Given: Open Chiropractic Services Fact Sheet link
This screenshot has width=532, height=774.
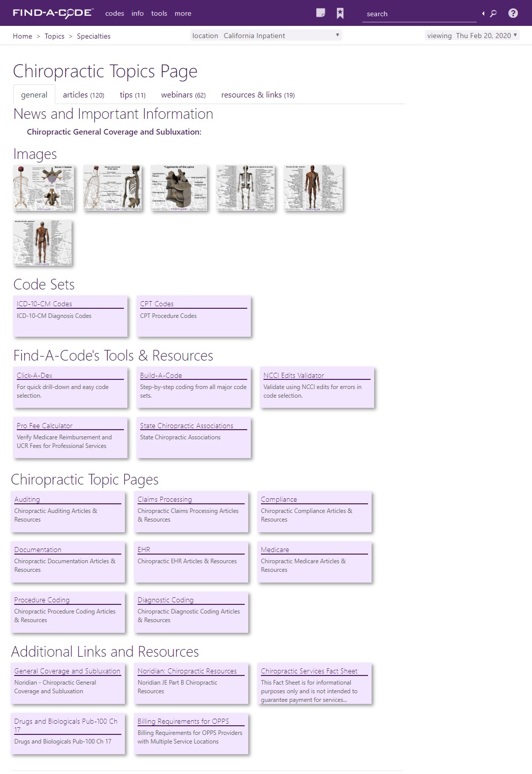Looking at the screenshot, I should (309, 671).
